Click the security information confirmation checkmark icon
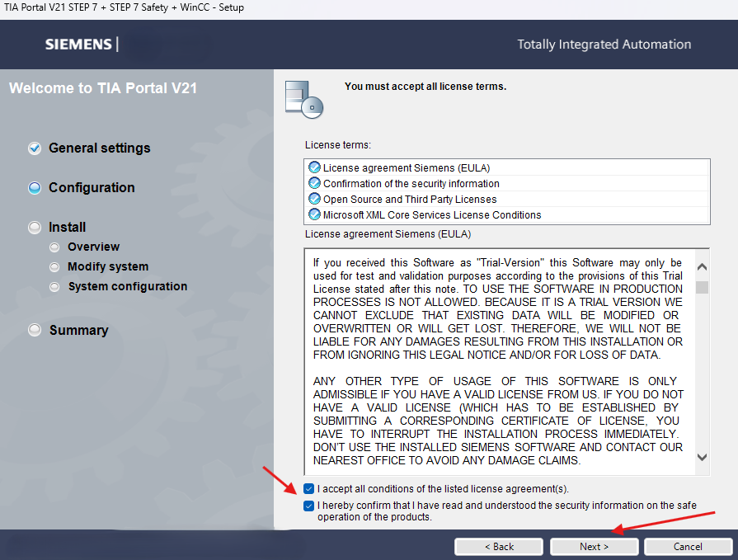Image resolution: width=738 pixels, height=560 pixels. click(314, 183)
